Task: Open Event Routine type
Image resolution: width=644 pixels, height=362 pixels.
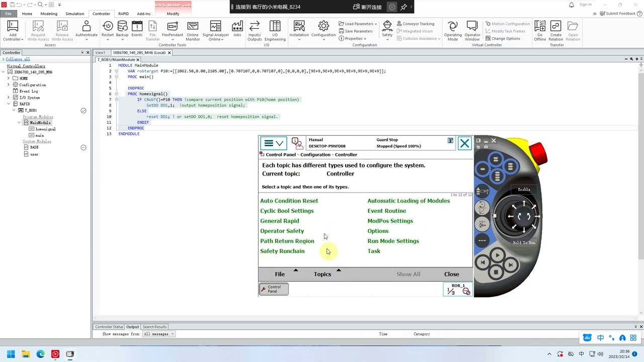Action: click(387, 211)
